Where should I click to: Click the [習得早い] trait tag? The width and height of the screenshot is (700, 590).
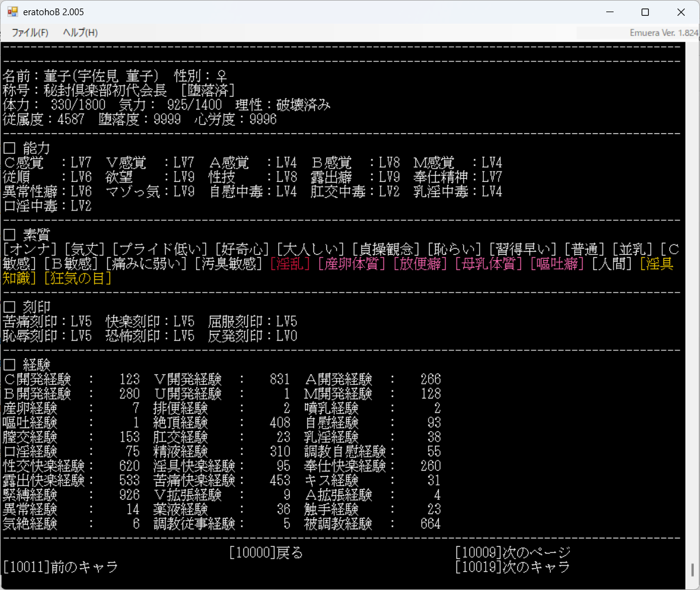coord(525,249)
